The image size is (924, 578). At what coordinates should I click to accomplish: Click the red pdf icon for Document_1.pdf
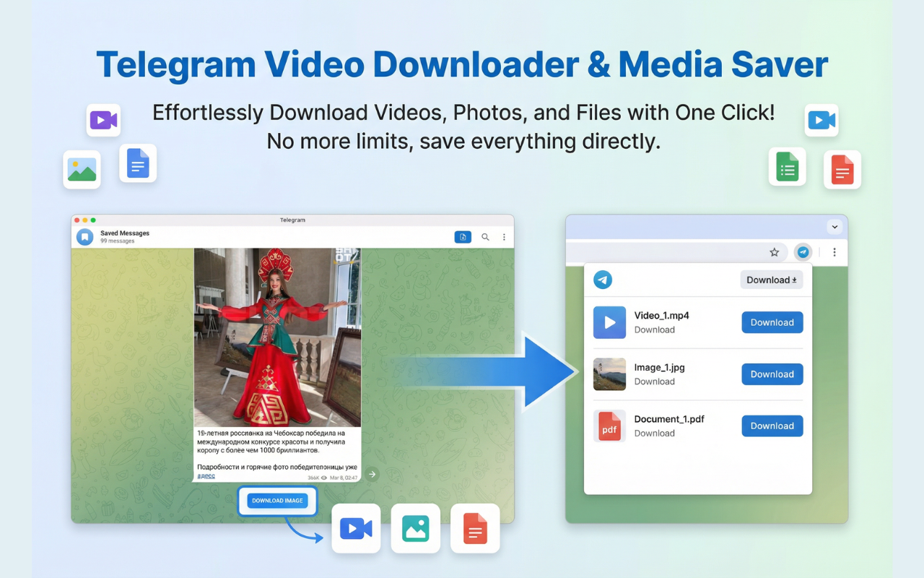[x=609, y=426]
